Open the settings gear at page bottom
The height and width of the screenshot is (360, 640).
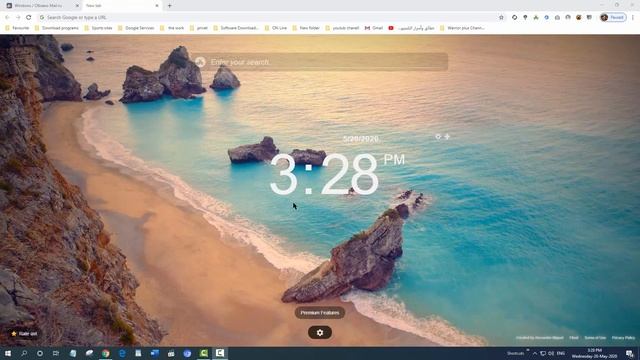320,333
